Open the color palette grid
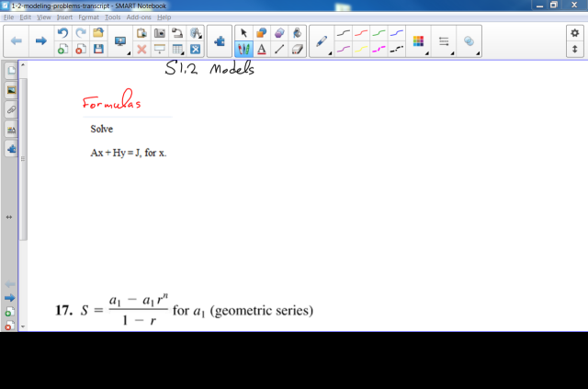588x389 pixels. [x=418, y=41]
